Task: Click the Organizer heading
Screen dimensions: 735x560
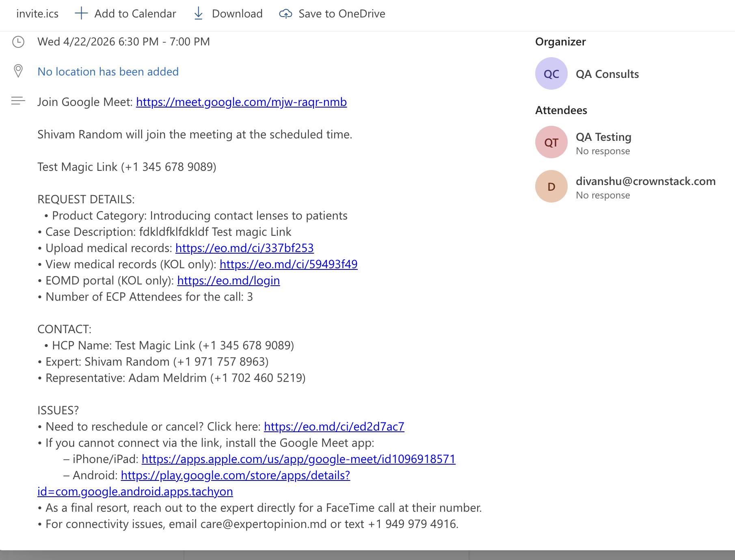Action: [560, 42]
